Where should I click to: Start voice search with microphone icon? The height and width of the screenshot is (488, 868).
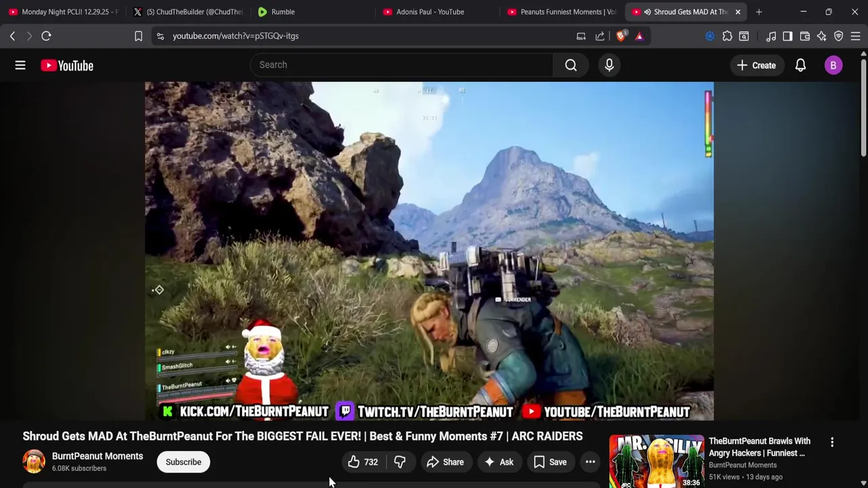[x=609, y=65]
